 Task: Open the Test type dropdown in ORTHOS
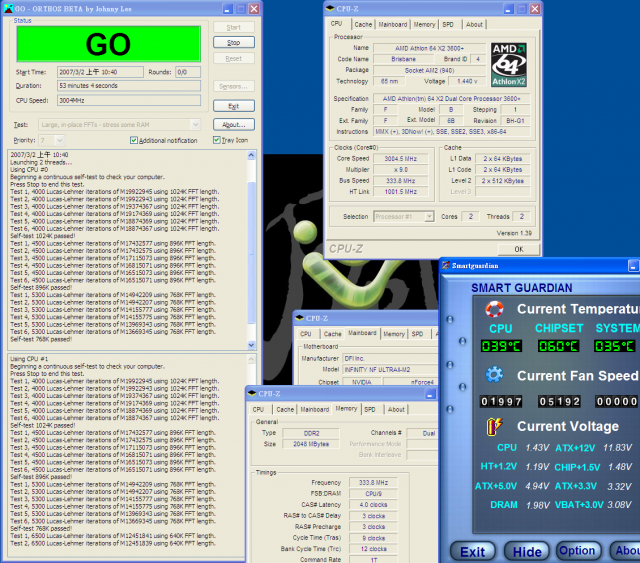pos(196,125)
